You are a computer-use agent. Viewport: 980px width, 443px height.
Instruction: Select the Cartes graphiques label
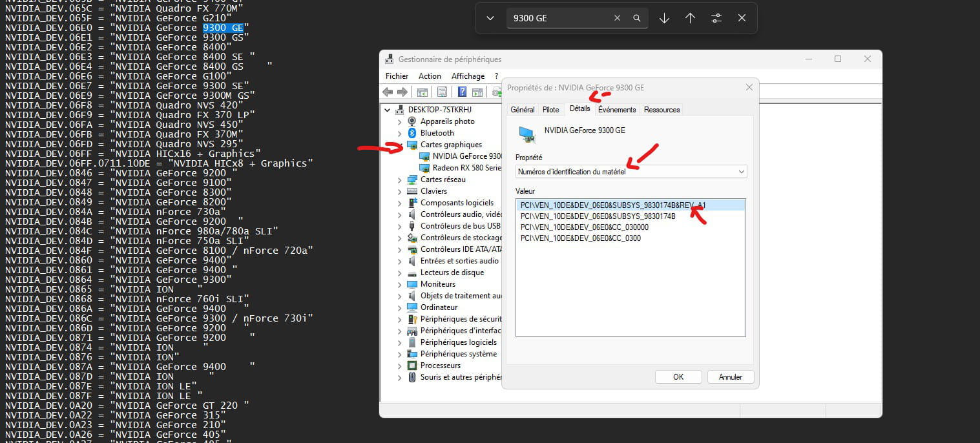(451, 145)
